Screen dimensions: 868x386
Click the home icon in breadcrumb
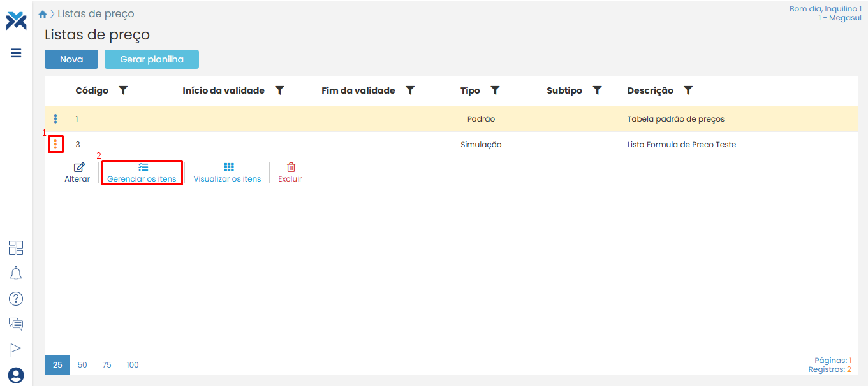click(x=43, y=14)
